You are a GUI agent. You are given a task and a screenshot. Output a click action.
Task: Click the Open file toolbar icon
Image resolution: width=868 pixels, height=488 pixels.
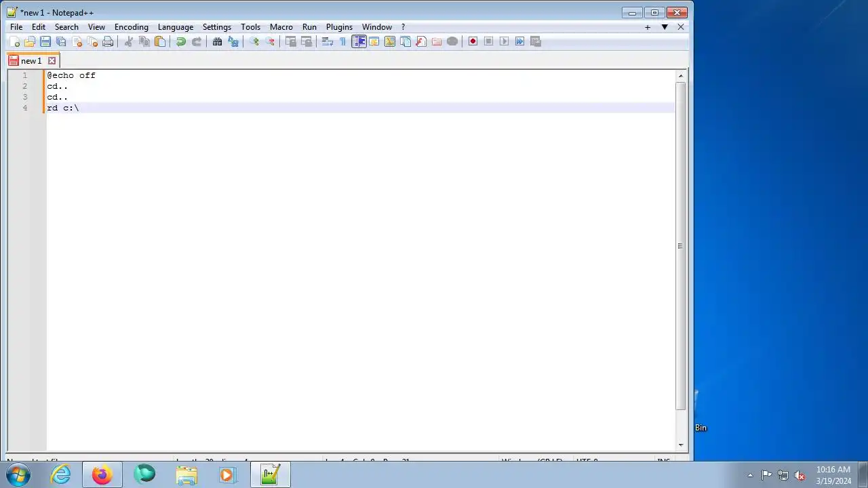pyautogui.click(x=30, y=41)
